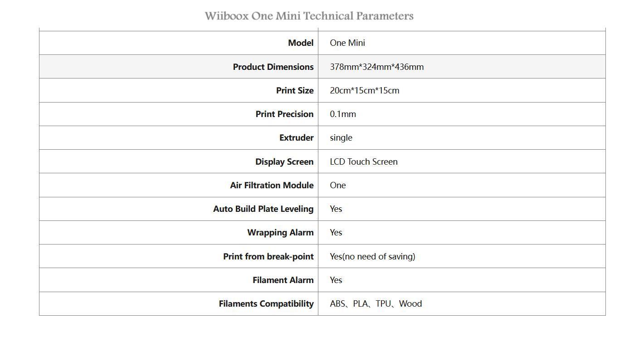Select the Print Size label
644x352 pixels.
pyautogui.click(x=295, y=90)
